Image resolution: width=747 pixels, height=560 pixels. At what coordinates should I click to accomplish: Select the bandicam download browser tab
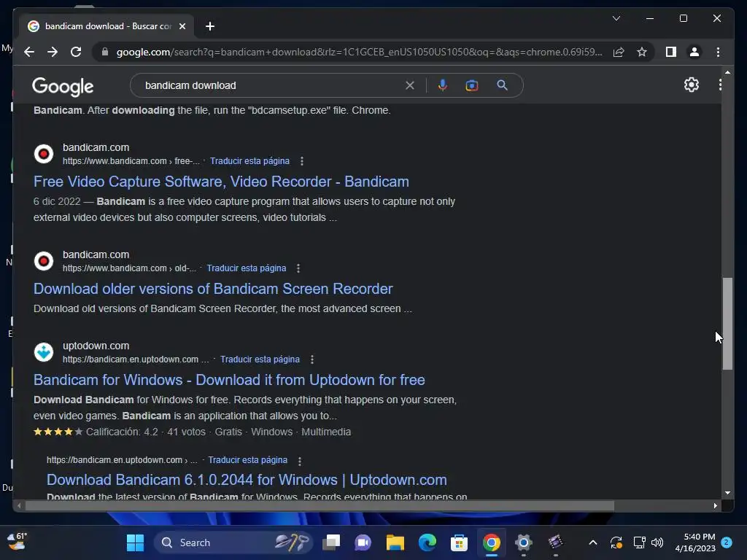[107, 26]
